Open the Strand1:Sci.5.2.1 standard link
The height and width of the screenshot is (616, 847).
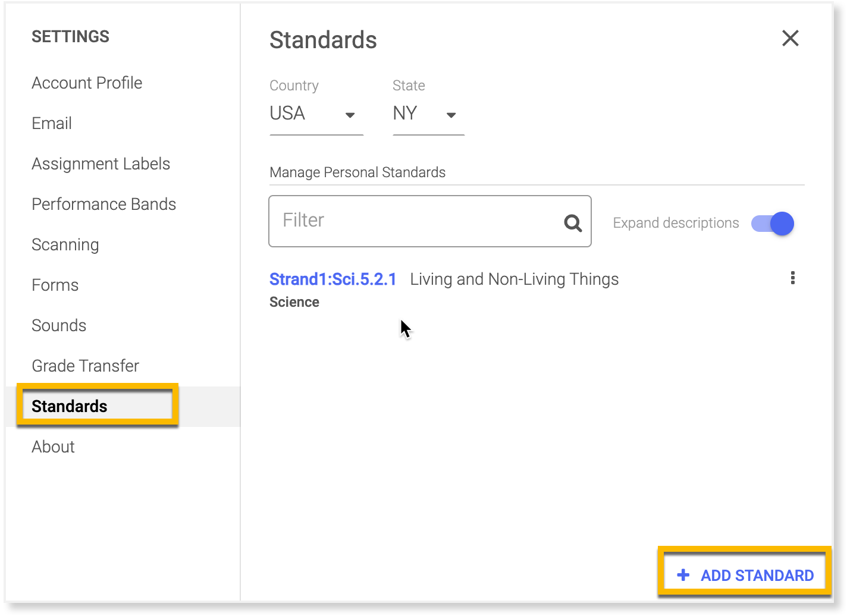pos(332,279)
